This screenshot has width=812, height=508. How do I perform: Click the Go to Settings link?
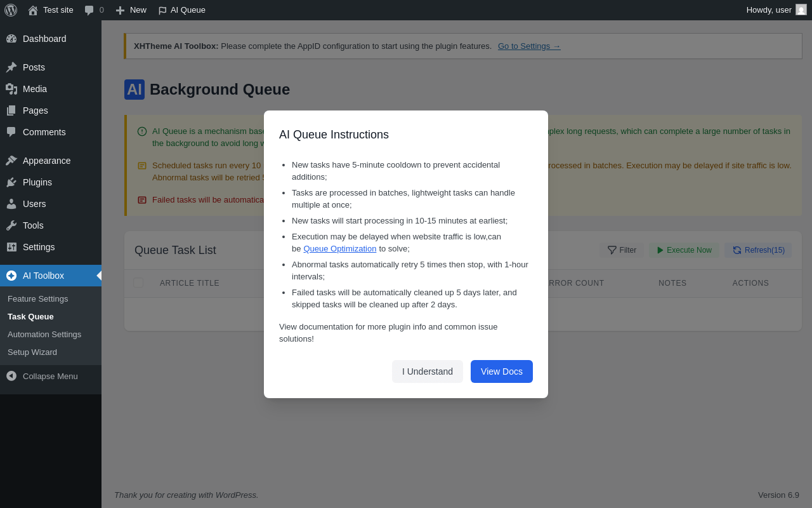pyautogui.click(x=529, y=46)
